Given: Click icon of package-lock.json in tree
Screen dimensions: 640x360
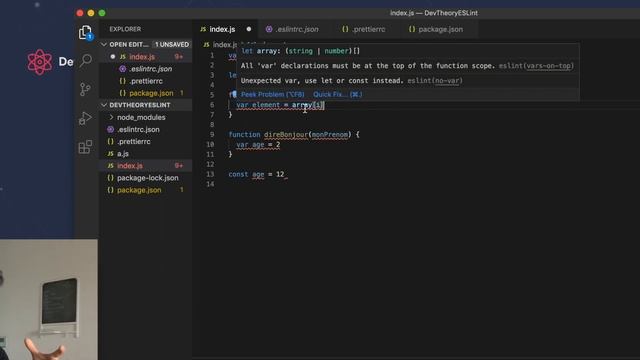Looking at the screenshot, I should pos(110,178).
